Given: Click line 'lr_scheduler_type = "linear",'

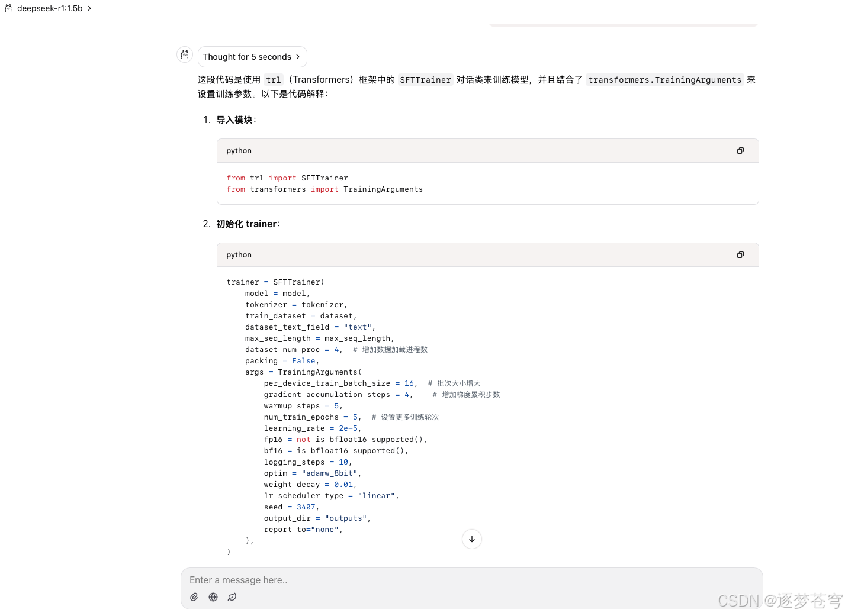Looking at the screenshot, I should click(332, 496).
